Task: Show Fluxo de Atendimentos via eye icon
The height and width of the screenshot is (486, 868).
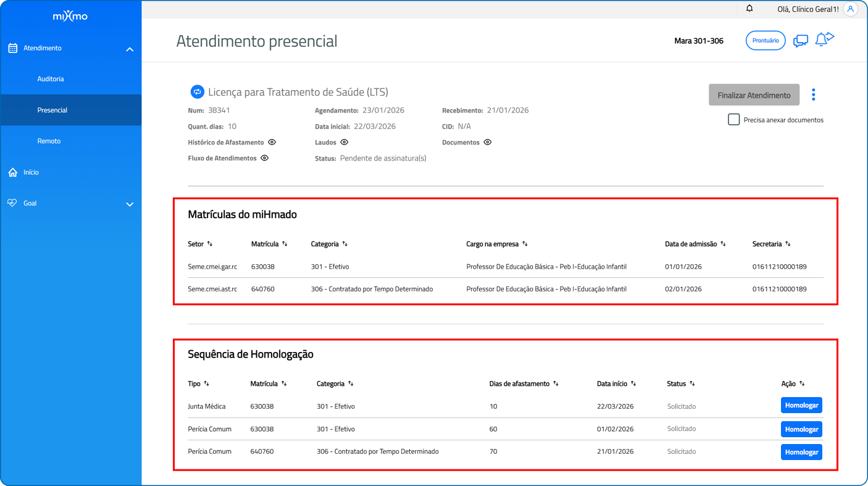Action: (264, 158)
